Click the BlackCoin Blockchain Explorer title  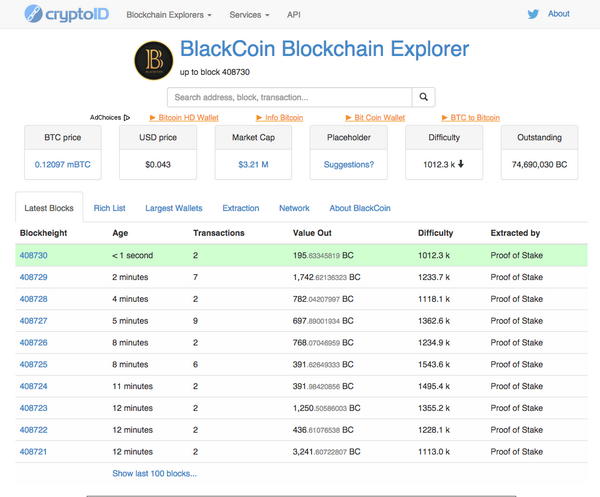pos(324,49)
